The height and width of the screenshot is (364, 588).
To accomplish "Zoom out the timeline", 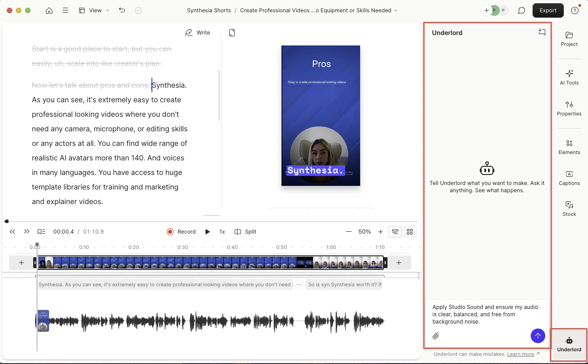I will 349,232.
